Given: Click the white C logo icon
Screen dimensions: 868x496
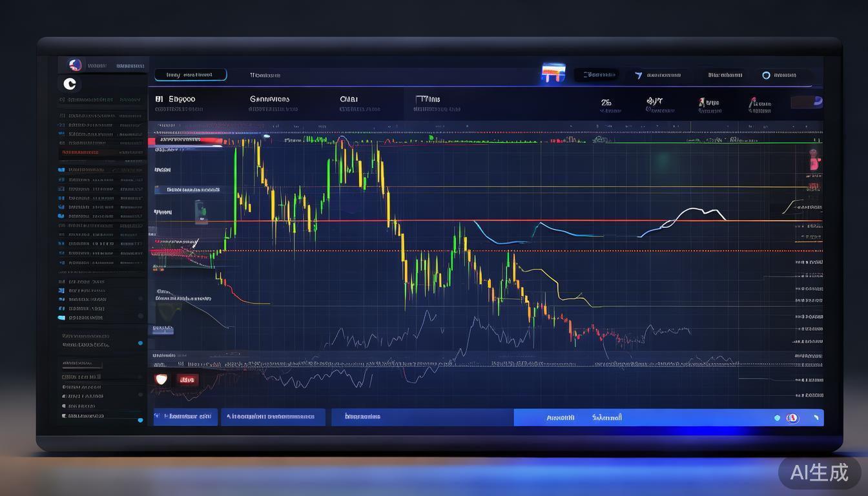Looking at the screenshot, I should click(70, 84).
